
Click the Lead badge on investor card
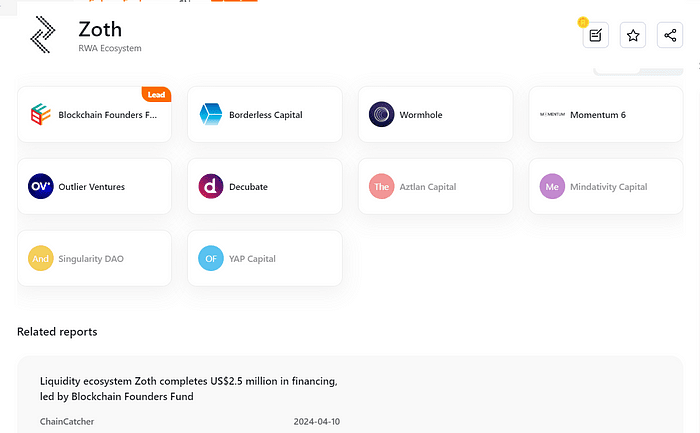pyautogui.click(x=156, y=94)
